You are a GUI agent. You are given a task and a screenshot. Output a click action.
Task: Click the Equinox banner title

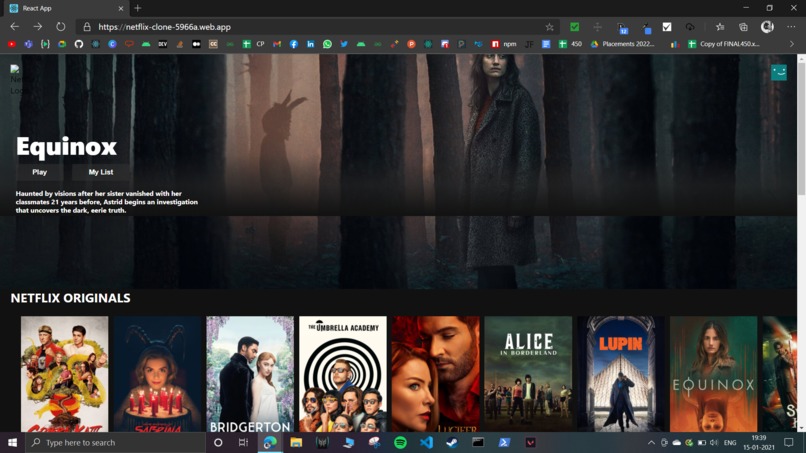(66, 147)
